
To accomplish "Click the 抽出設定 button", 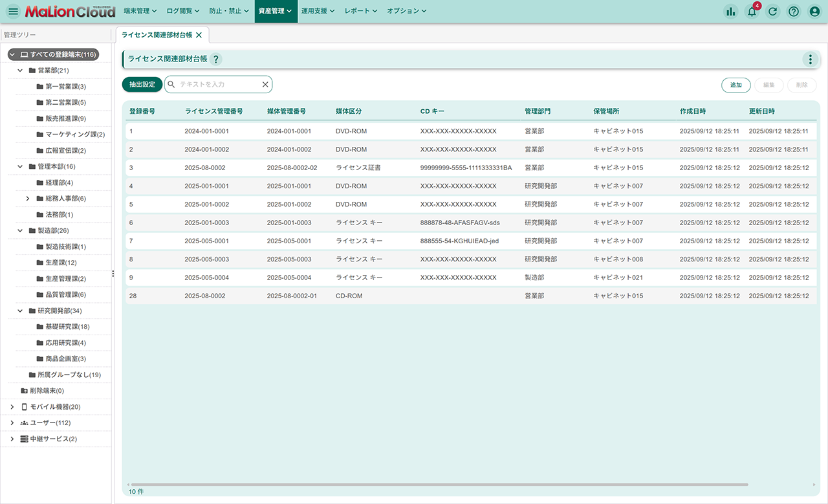I will tap(142, 85).
